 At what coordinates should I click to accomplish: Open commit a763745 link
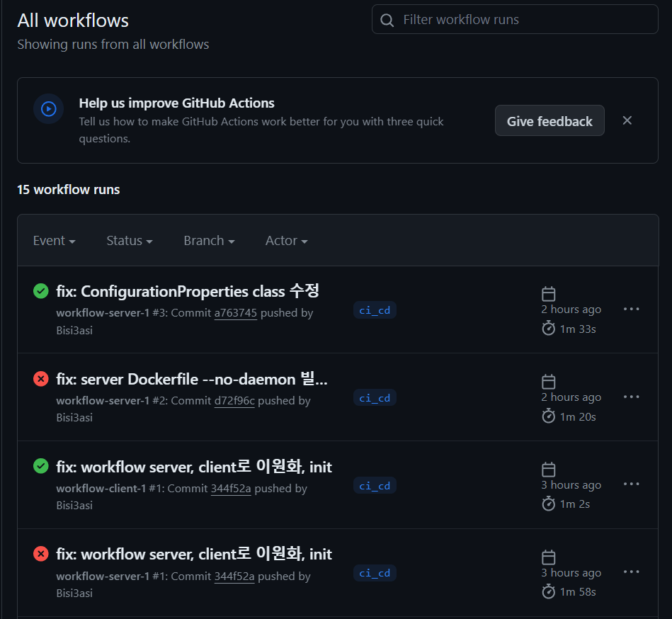(234, 312)
